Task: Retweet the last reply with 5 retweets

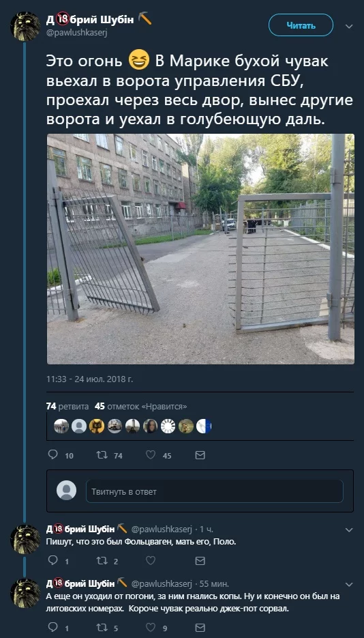Action: pos(102,627)
